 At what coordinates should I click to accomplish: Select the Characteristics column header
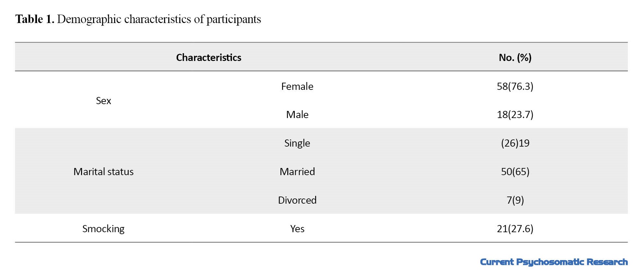tap(209, 57)
